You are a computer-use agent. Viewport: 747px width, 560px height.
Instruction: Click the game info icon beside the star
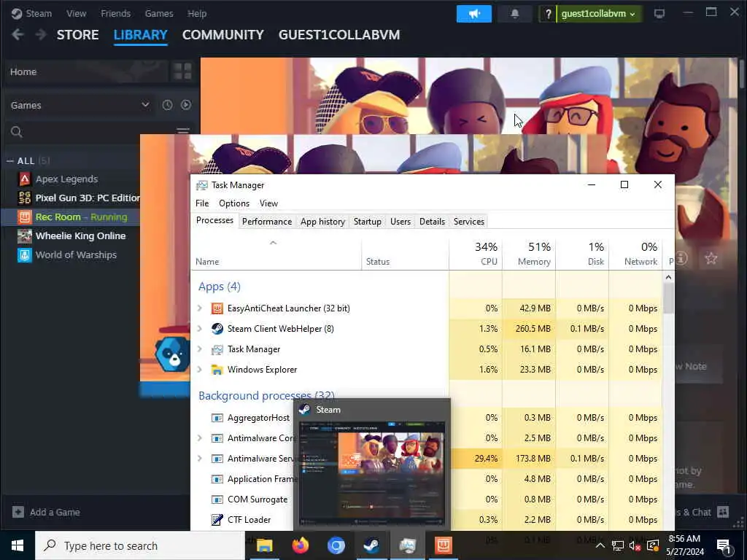click(681, 259)
